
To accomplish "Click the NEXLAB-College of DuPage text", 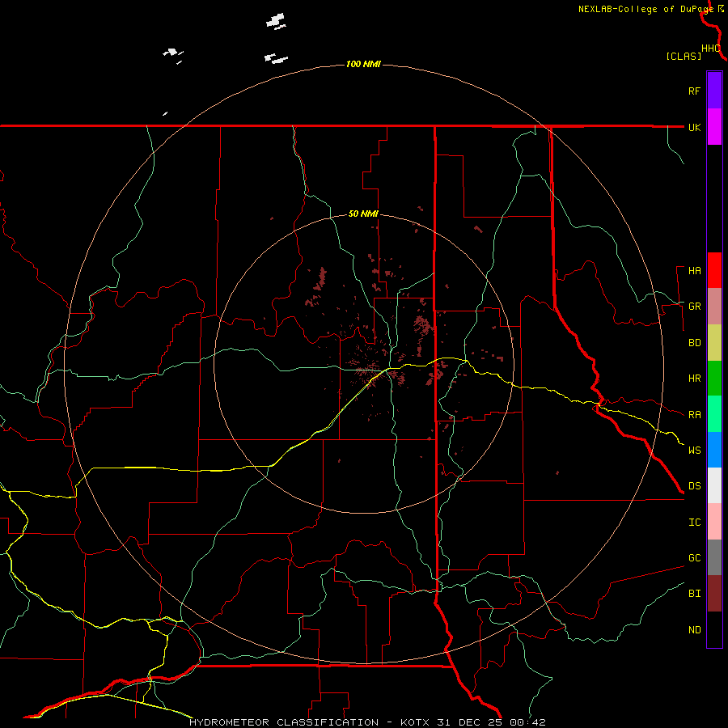I will (x=645, y=9).
